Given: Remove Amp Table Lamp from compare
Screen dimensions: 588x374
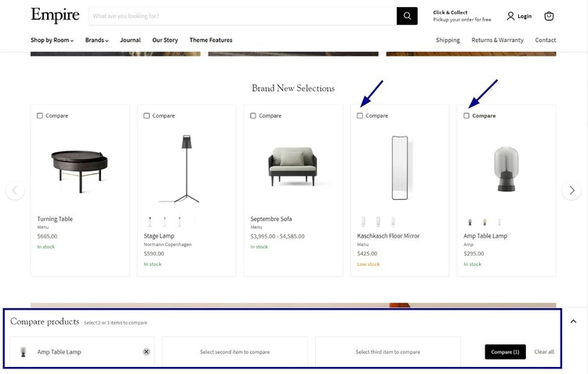Looking at the screenshot, I should (x=147, y=352).
